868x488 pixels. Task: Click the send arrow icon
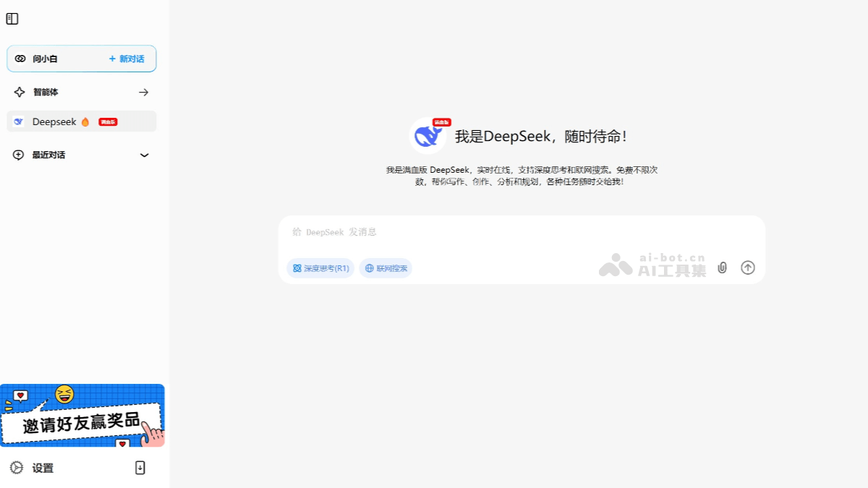[748, 267]
